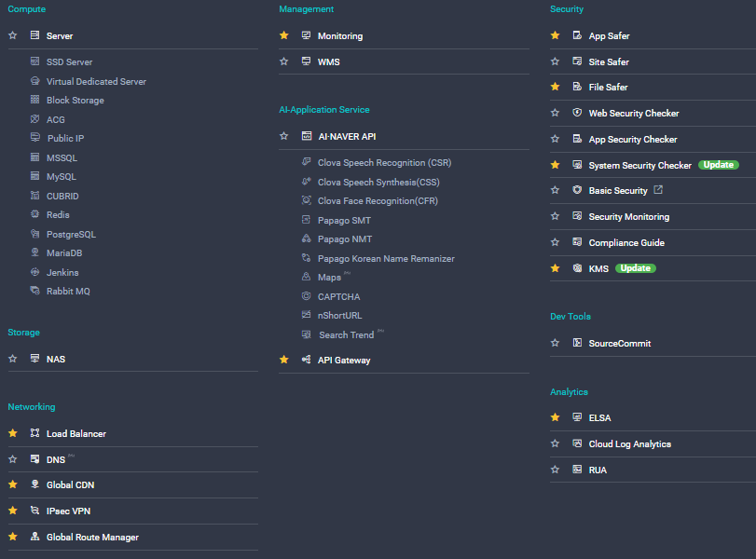Click the Jenkins icon
This screenshot has height=559, width=756.
coord(34,272)
